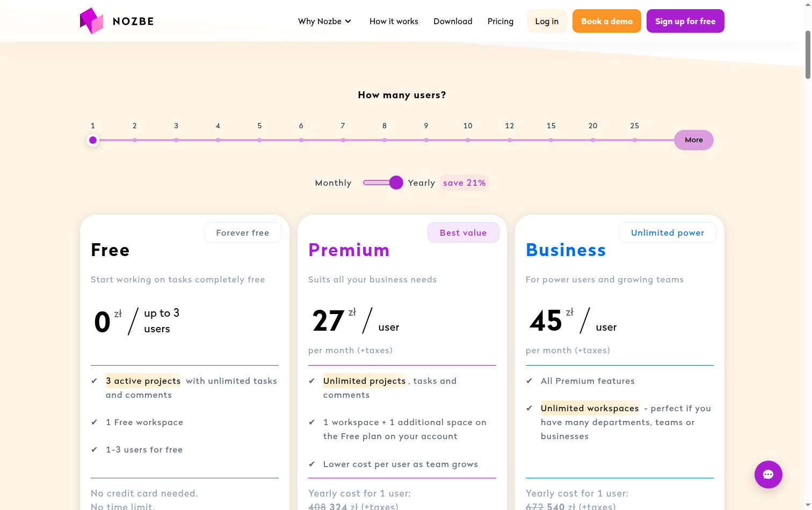Select the Monthly billing label

click(x=333, y=183)
